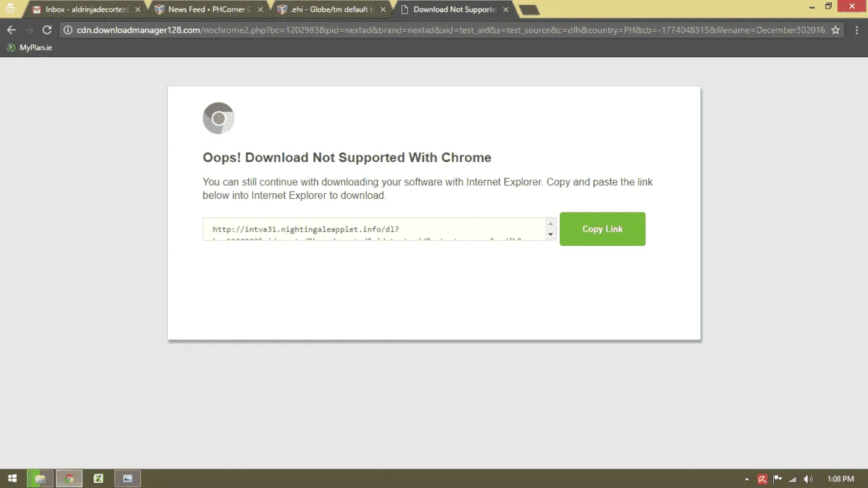Open Action Center flag icon
Viewport: 868px width, 488px height.
[x=778, y=479]
